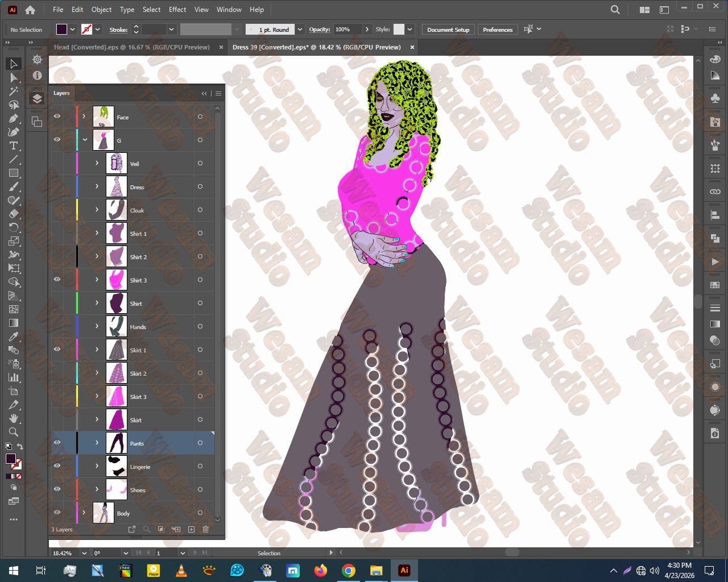Select the Magic Wand tool
The height and width of the screenshot is (582, 728).
click(14, 91)
